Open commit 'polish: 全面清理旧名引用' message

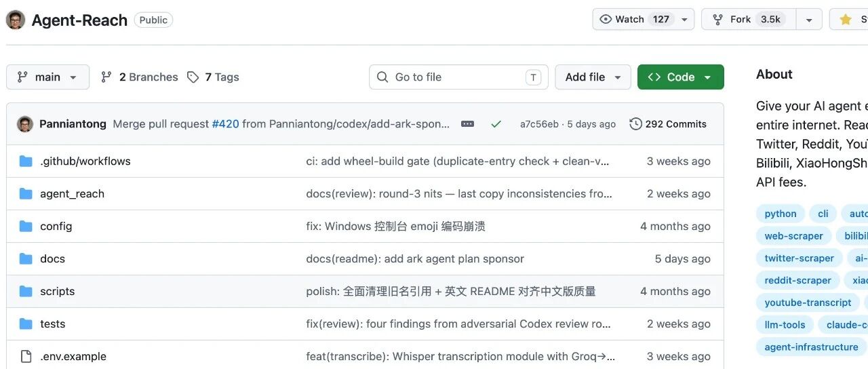(x=451, y=291)
